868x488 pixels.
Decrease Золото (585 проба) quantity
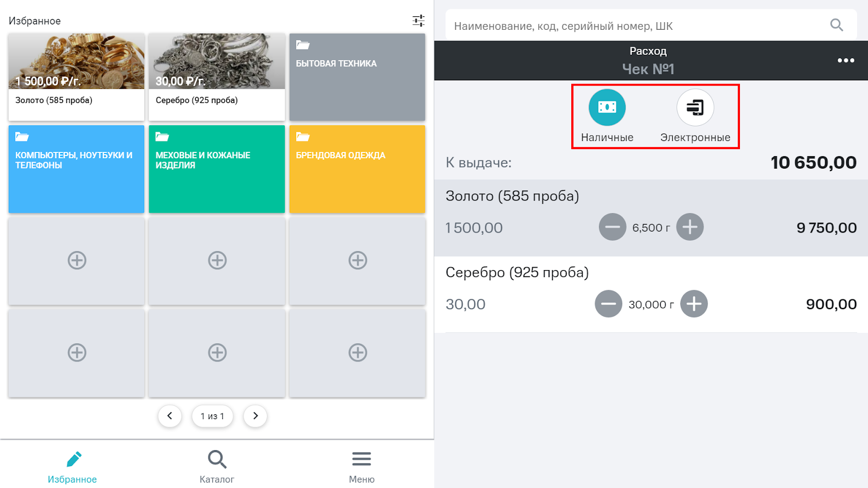point(612,227)
